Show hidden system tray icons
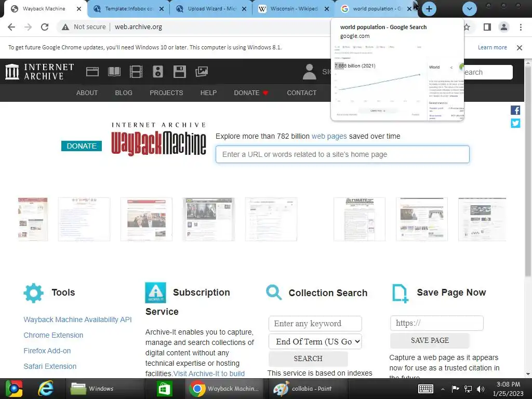532x399 pixels. pyautogui.click(x=443, y=389)
